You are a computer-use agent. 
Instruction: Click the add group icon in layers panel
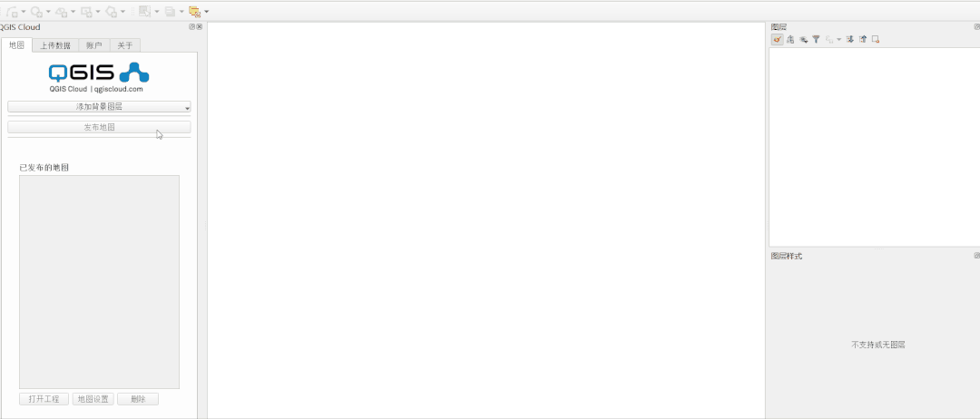pyautogui.click(x=790, y=39)
